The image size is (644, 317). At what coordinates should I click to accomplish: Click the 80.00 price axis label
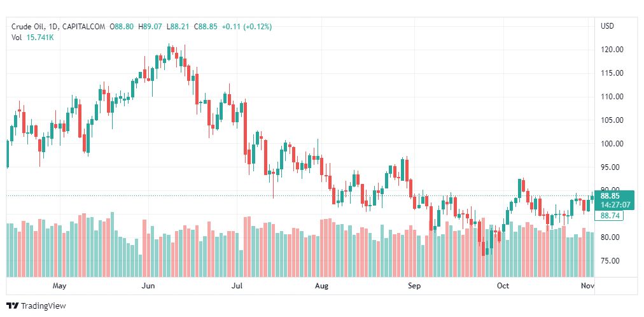pos(610,237)
